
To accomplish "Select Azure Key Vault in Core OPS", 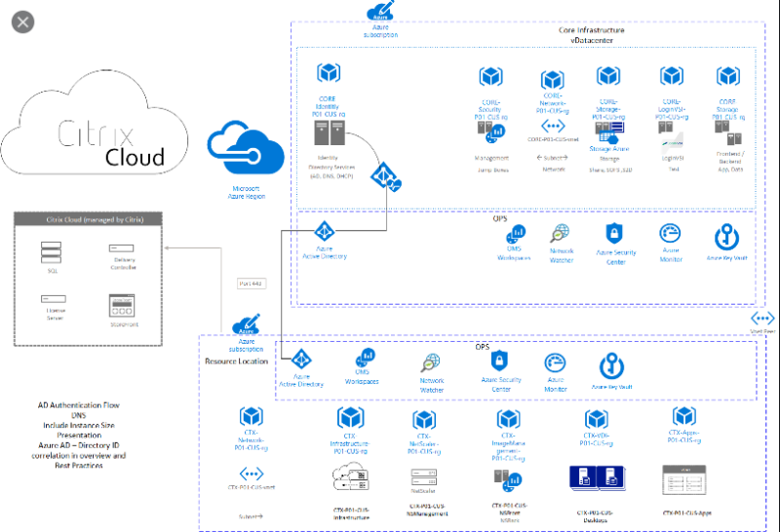I will pyautogui.click(x=726, y=237).
